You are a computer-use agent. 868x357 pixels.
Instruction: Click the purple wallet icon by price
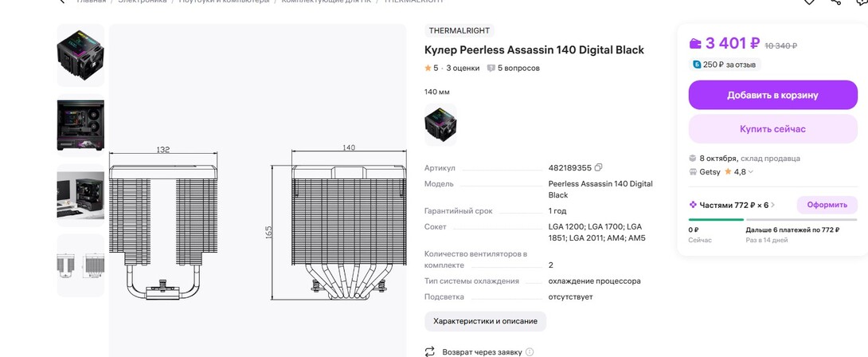pos(695,44)
